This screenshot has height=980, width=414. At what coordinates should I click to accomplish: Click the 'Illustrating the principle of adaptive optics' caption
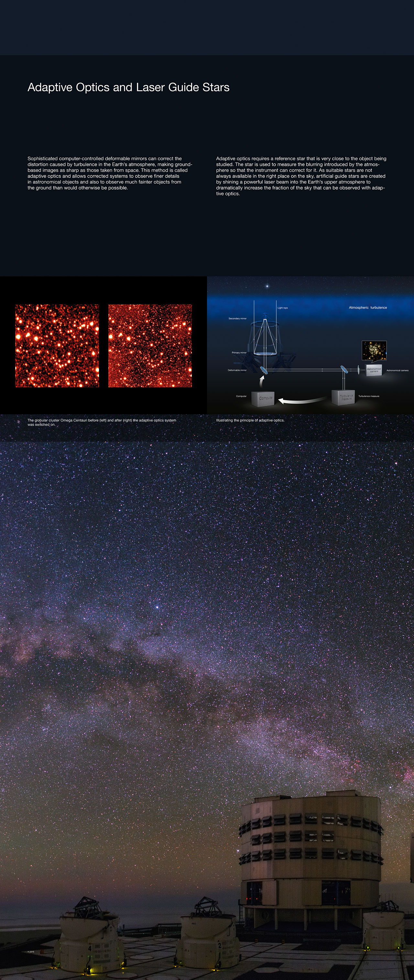click(250, 420)
